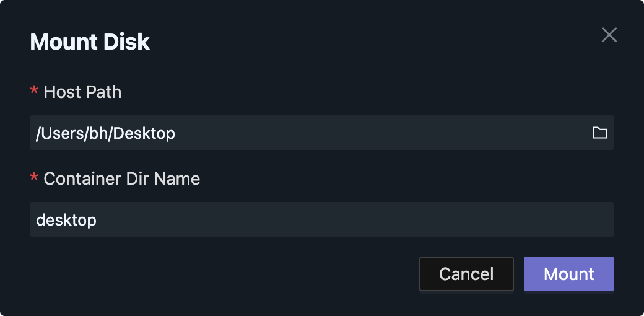Open folder browser for Host Path

click(x=599, y=133)
